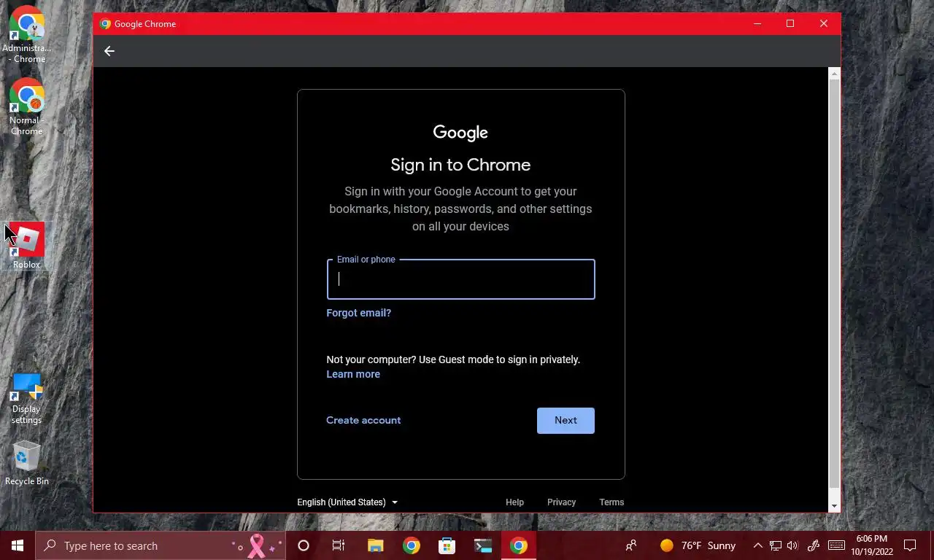
Task: Open the Windows Ink pen tray icon
Action: pyautogui.click(x=814, y=545)
